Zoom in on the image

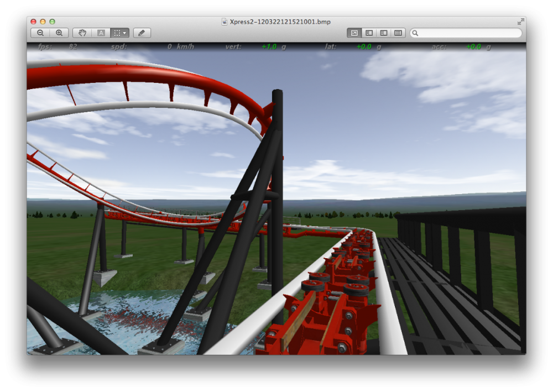coord(59,33)
